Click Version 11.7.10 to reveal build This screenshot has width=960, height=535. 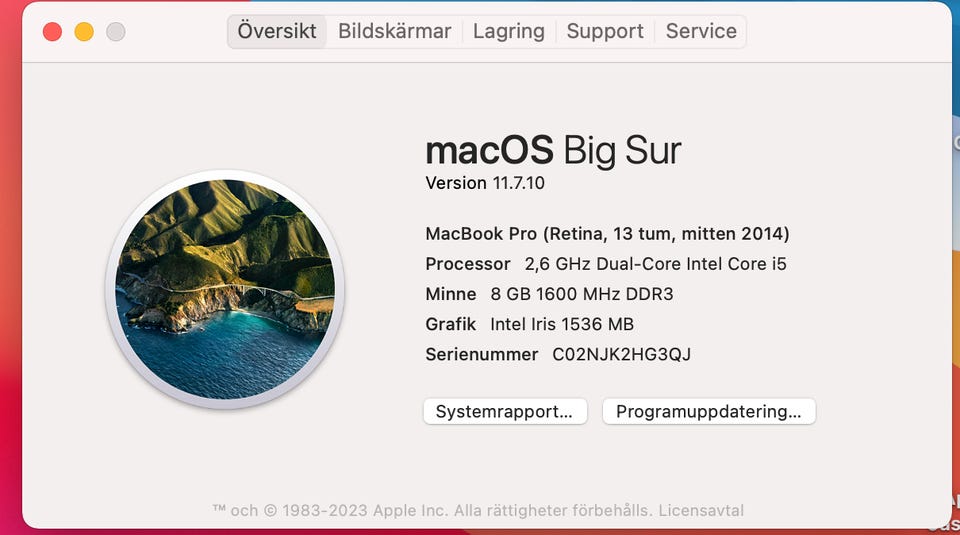point(485,183)
